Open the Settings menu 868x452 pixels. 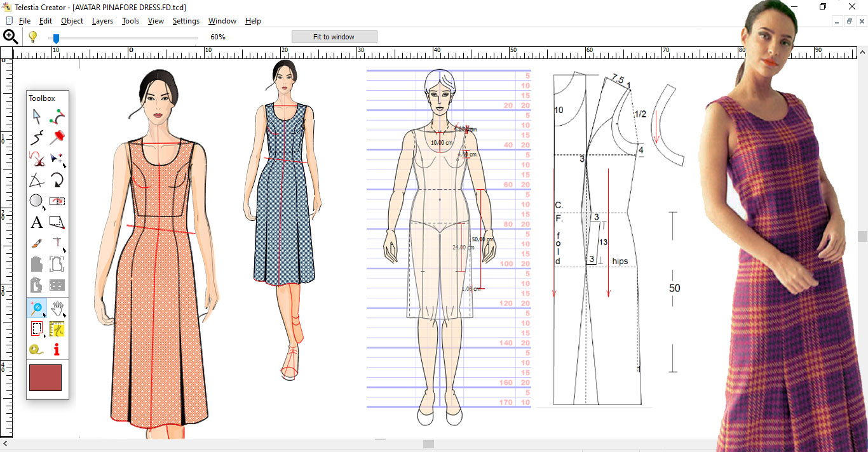[x=186, y=21]
